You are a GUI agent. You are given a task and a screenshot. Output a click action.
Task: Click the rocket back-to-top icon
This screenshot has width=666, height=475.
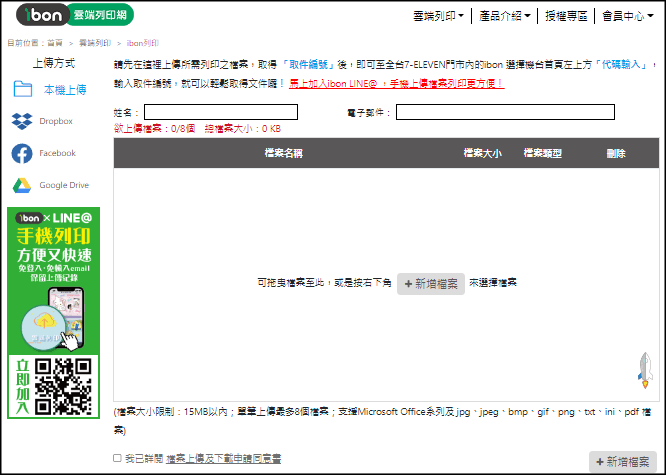645,371
